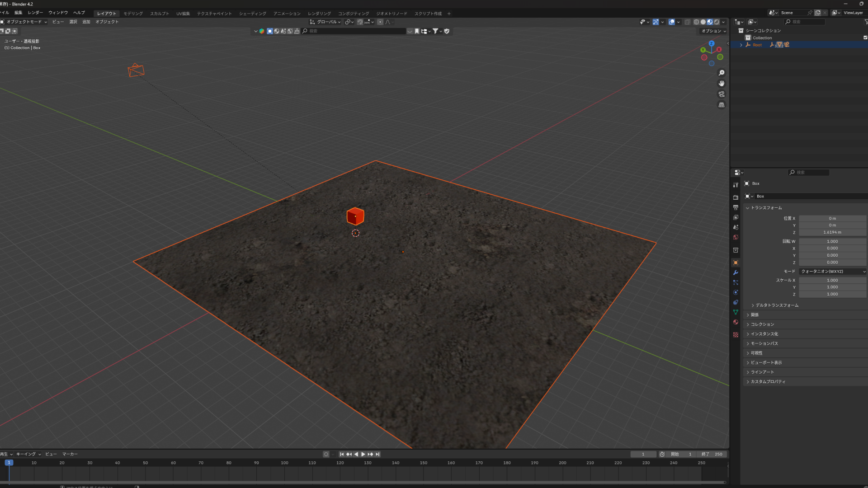Image resolution: width=868 pixels, height=488 pixels.
Task: Toggle snapping magnet icon
Action: 360,22
